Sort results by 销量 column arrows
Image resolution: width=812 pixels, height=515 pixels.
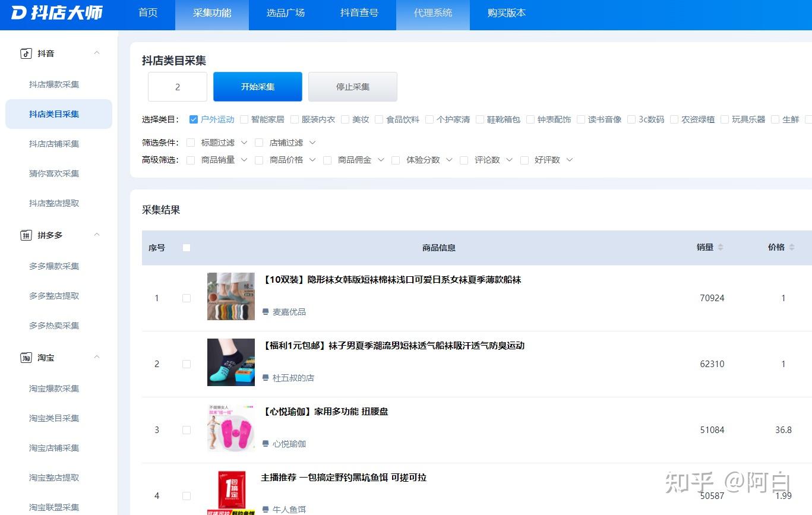(721, 247)
